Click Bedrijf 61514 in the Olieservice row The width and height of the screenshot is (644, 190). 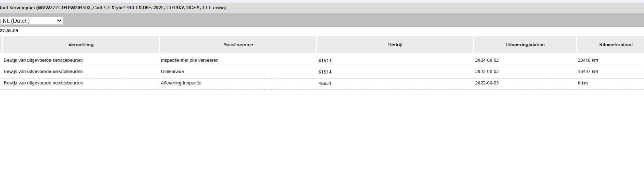325,72
